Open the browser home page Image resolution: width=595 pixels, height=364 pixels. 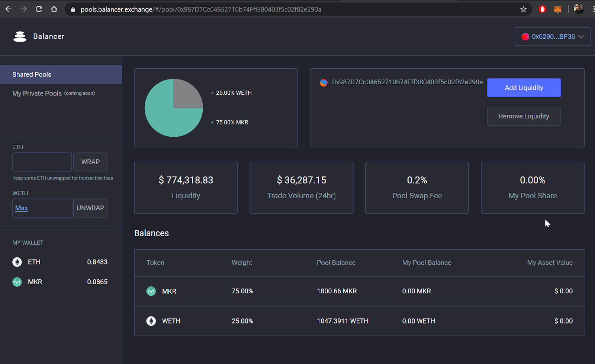(54, 9)
